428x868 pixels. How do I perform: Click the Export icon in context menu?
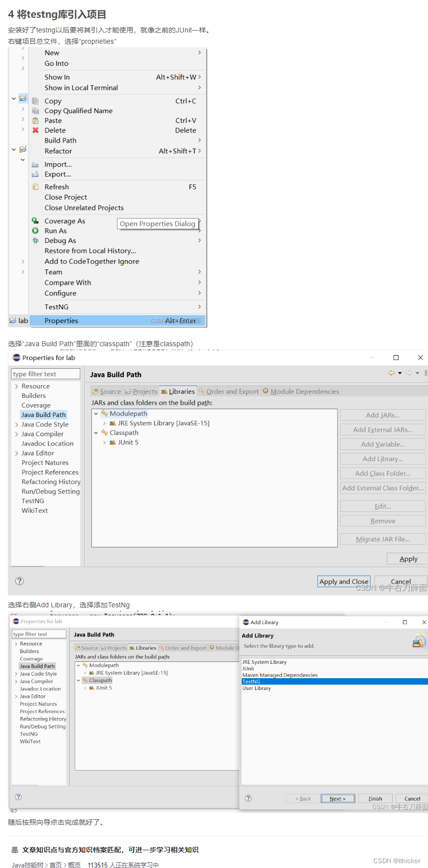pos(35,174)
